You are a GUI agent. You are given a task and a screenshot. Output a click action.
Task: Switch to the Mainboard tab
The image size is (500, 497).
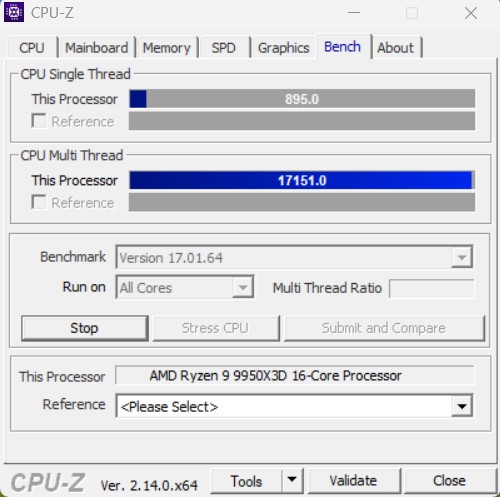coord(96,48)
